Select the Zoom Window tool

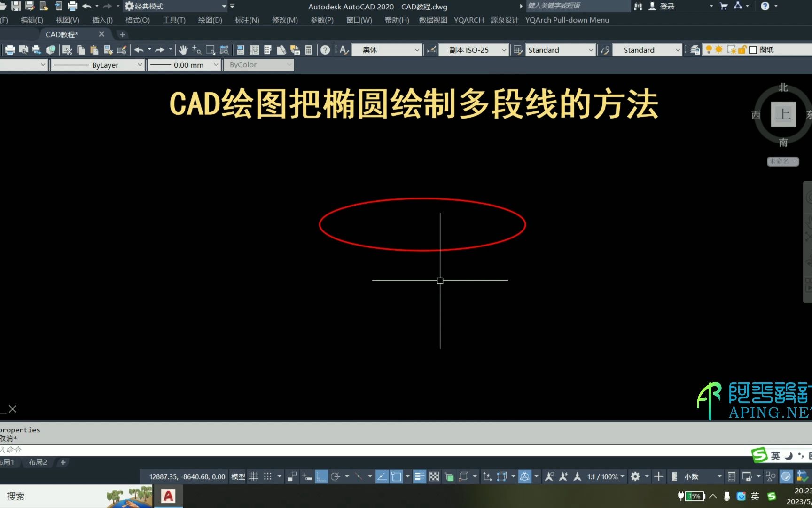point(211,50)
